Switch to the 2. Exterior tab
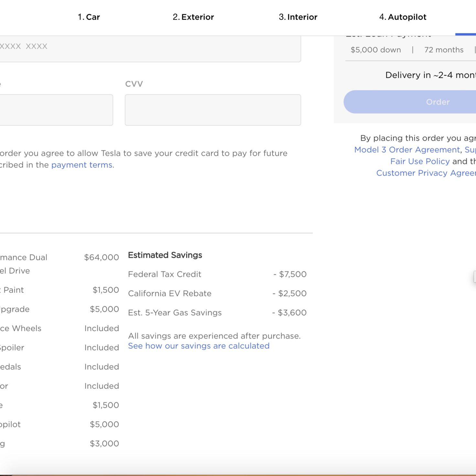 pos(193,17)
